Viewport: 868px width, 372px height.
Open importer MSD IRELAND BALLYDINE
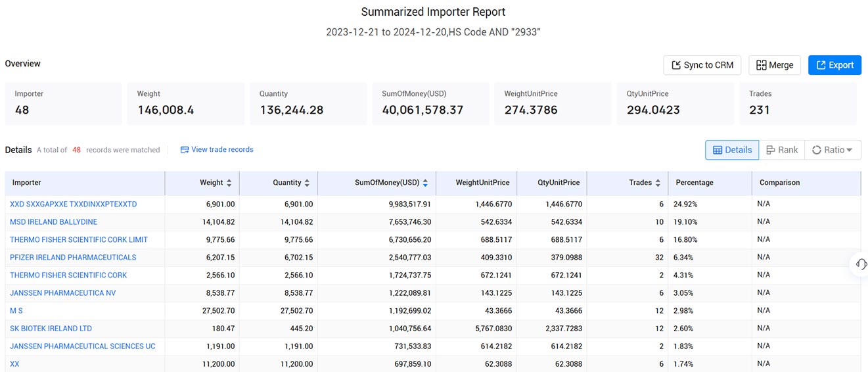point(53,222)
